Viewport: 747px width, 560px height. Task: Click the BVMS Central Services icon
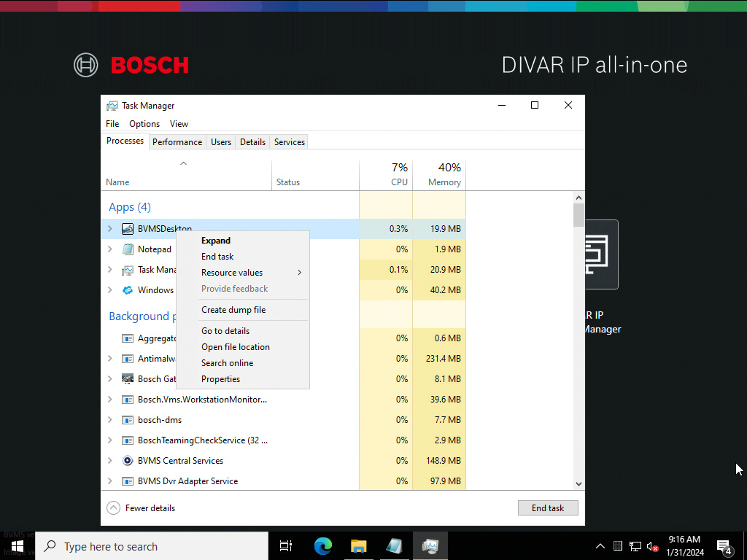pyautogui.click(x=128, y=461)
